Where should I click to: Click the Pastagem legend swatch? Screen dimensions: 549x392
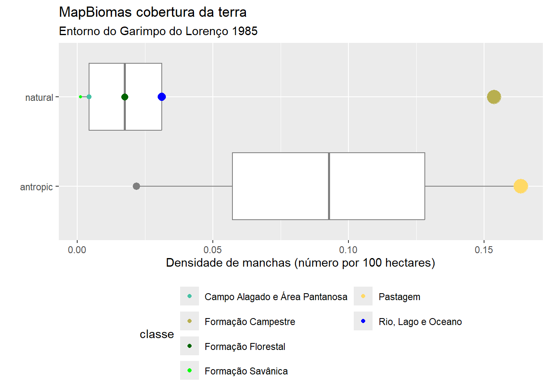pyautogui.click(x=363, y=296)
